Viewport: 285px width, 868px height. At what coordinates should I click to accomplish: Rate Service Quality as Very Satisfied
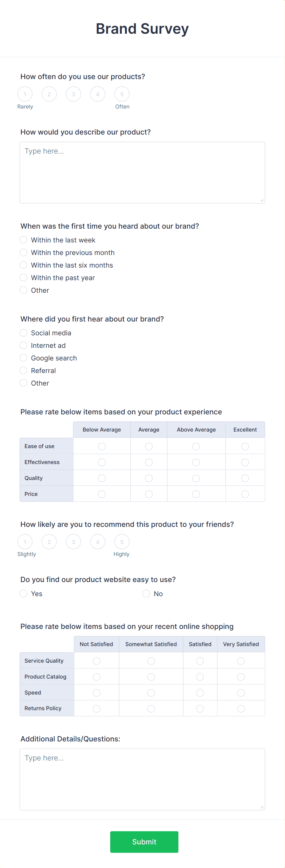coord(241,661)
